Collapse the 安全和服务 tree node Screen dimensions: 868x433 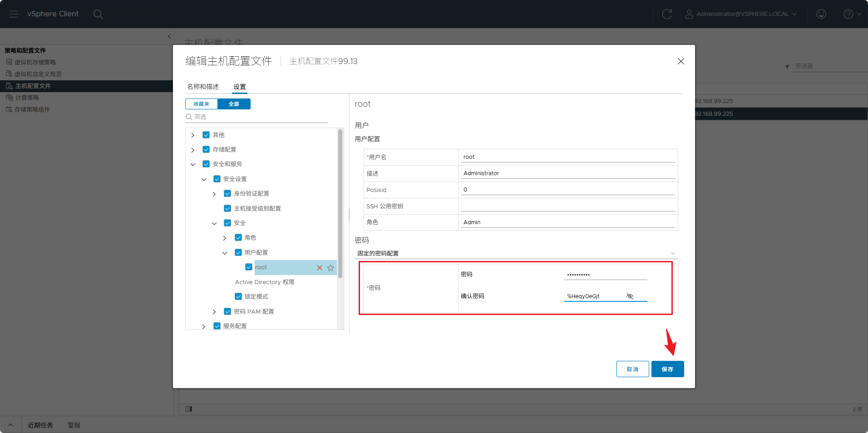coord(193,164)
